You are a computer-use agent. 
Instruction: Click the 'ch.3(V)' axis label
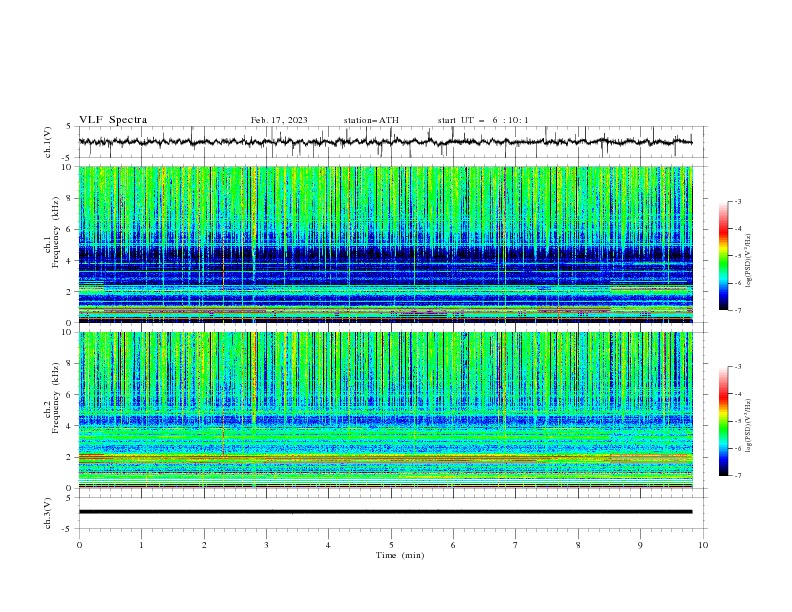pos(48,513)
